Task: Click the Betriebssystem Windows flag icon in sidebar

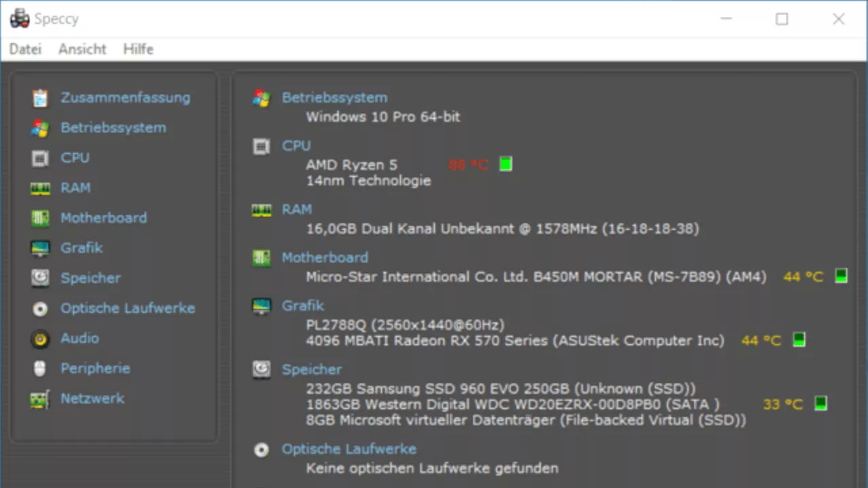Action: click(40, 128)
